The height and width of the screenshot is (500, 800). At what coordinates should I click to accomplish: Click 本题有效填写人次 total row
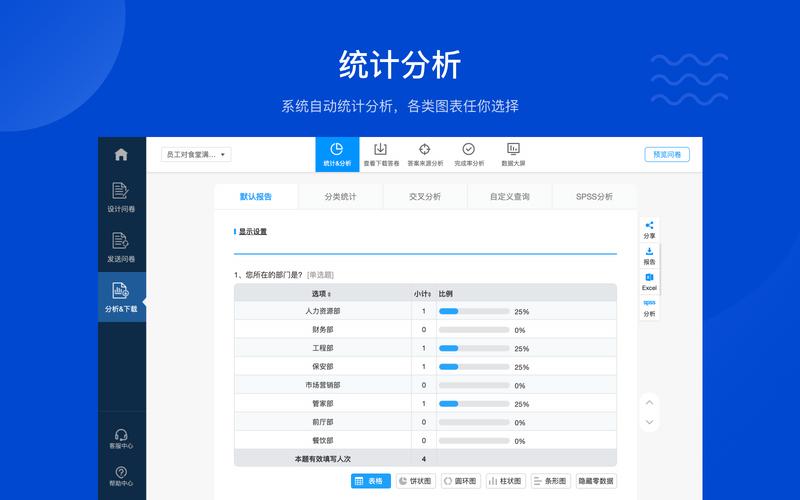coord(425,459)
